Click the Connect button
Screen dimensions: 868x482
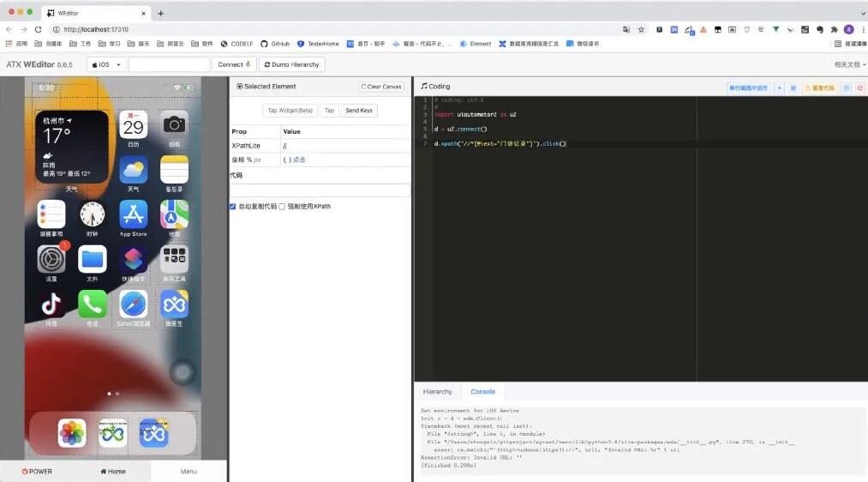(234, 65)
